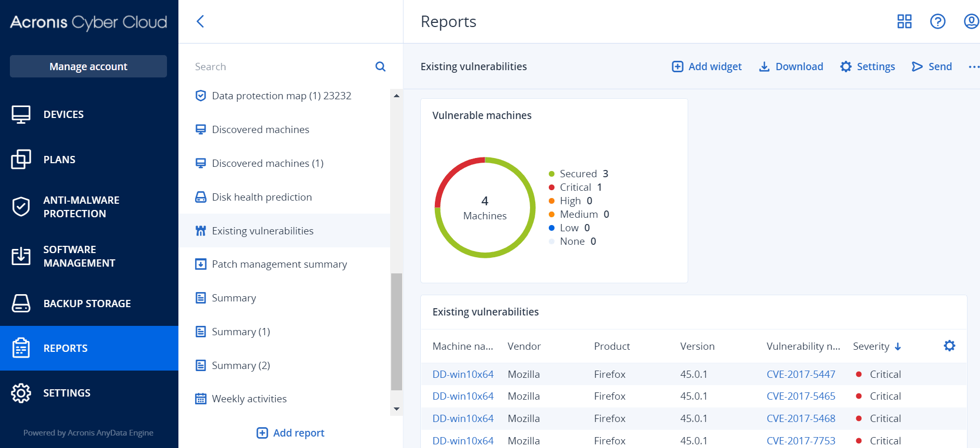Click the Manage account button
The height and width of the screenshot is (448, 980).
88,67
